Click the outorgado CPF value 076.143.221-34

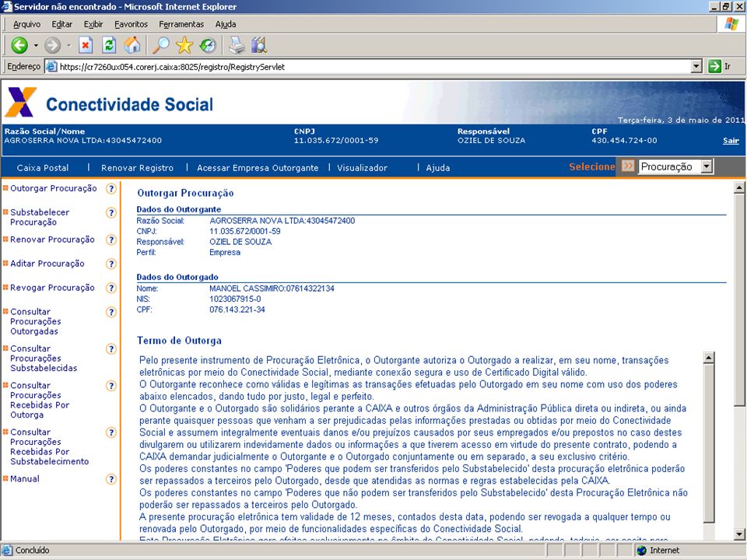click(x=237, y=310)
